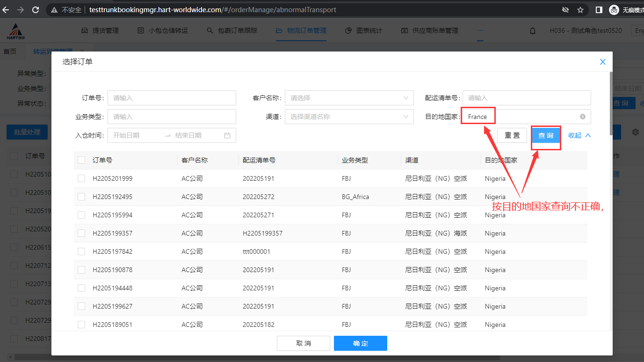Open 物流订单管理 menu
This screenshot has width=644, height=362.
point(301,30)
